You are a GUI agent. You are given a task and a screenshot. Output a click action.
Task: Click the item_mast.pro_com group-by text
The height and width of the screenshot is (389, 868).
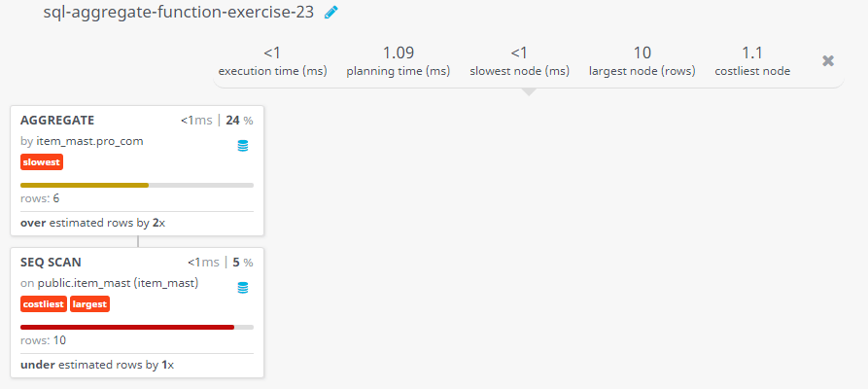(89, 141)
